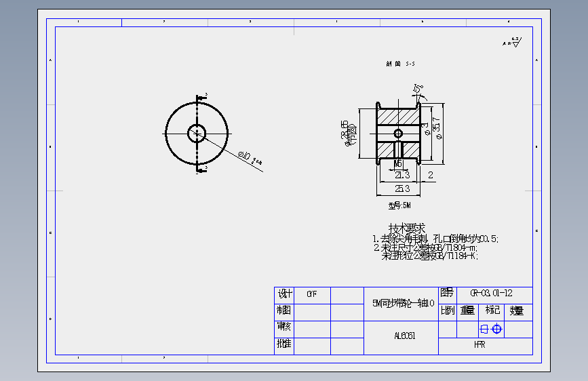Select the flange dimension "2"
Screen dimensions: 588x381
pos(431,175)
